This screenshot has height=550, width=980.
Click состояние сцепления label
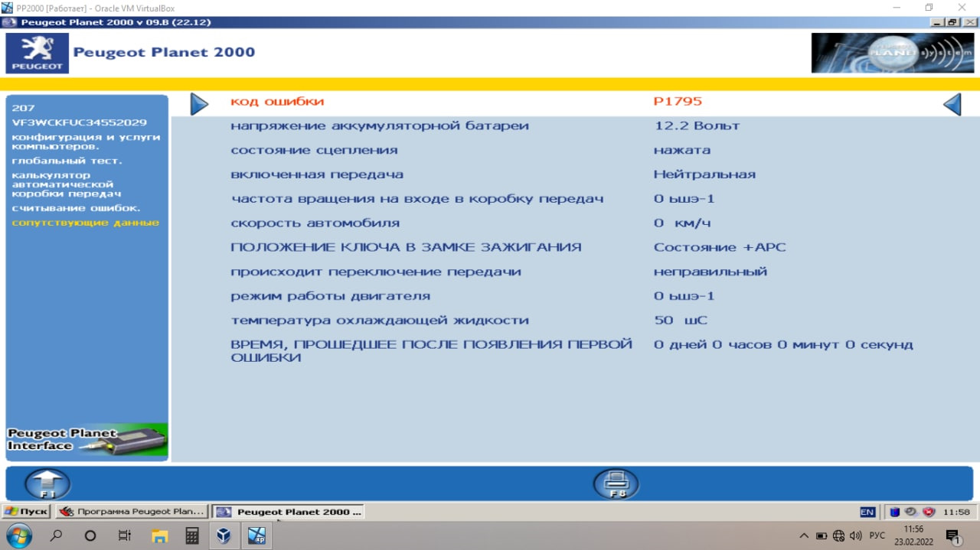314,150
